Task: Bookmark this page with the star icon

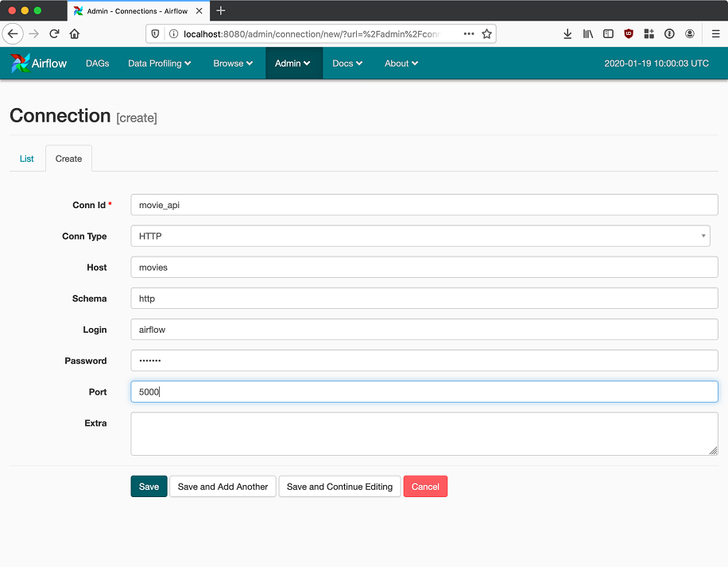Action: click(487, 34)
